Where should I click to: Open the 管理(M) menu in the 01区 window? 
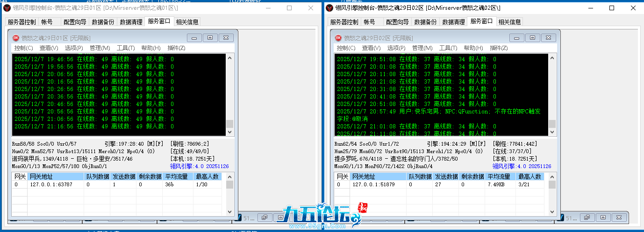100,48
